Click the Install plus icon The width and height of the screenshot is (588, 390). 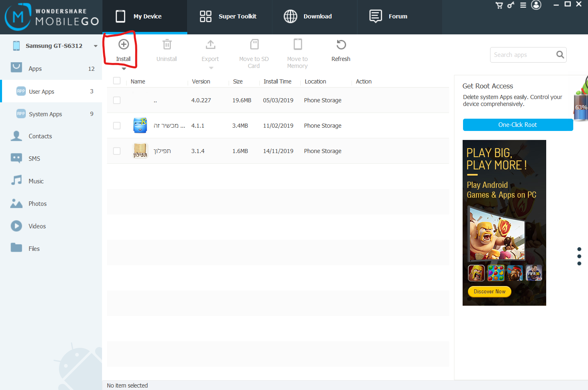tap(123, 44)
